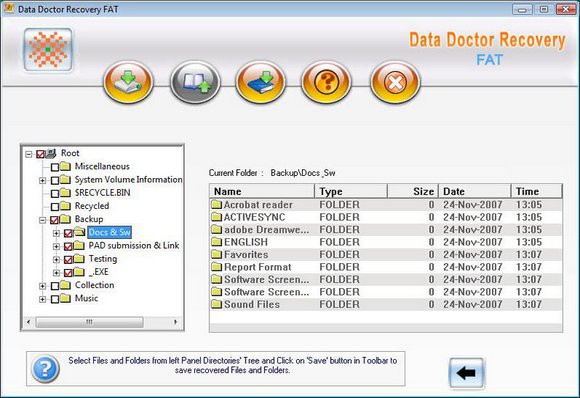Select the Collection folder in tree
580x398 pixels.
tap(94, 285)
